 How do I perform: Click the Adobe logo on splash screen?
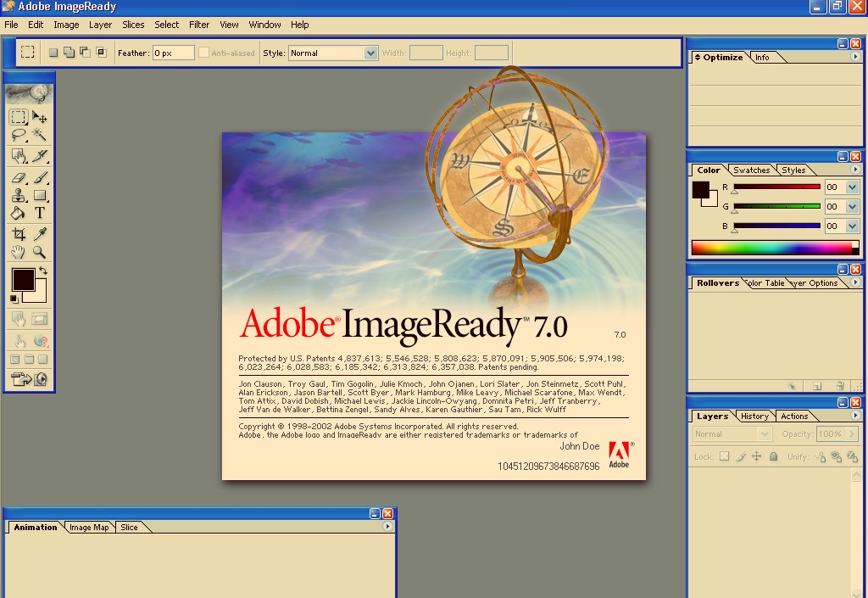(x=620, y=455)
